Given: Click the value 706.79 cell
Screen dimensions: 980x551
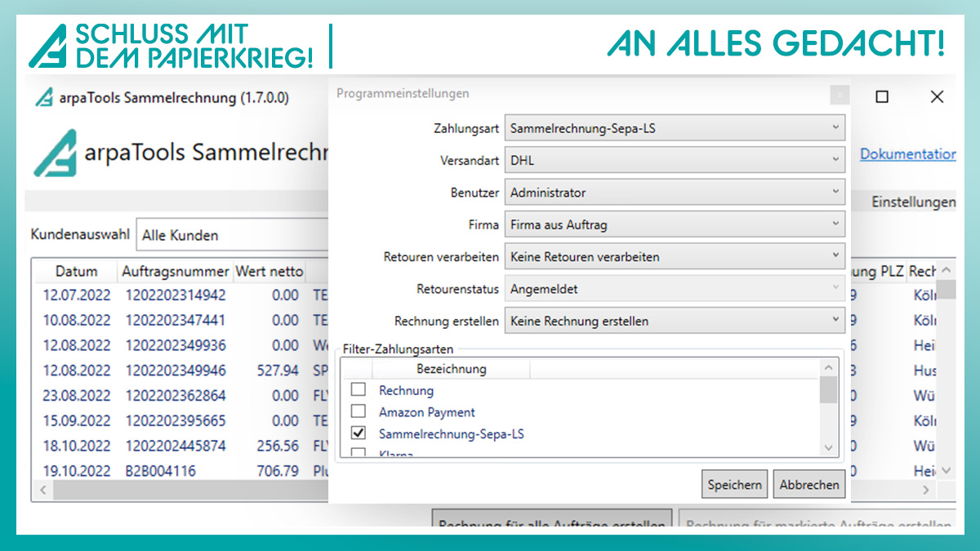Looking at the screenshot, I should point(278,471).
